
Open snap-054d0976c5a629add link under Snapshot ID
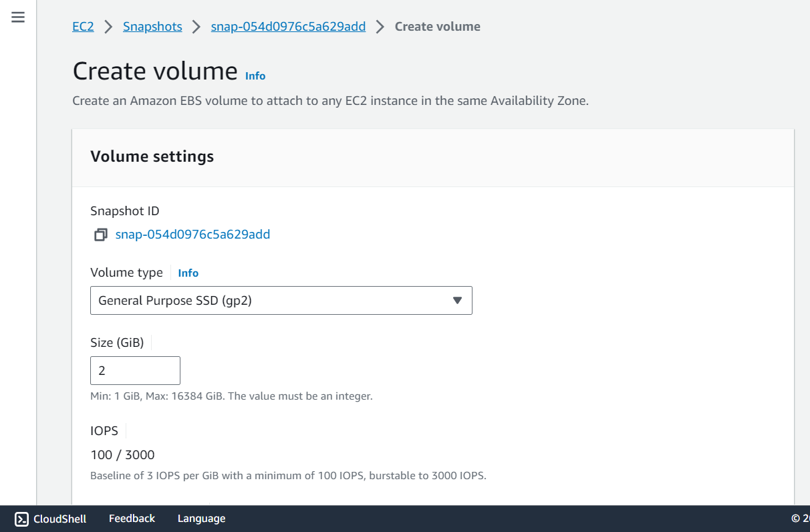click(x=192, y=235)
